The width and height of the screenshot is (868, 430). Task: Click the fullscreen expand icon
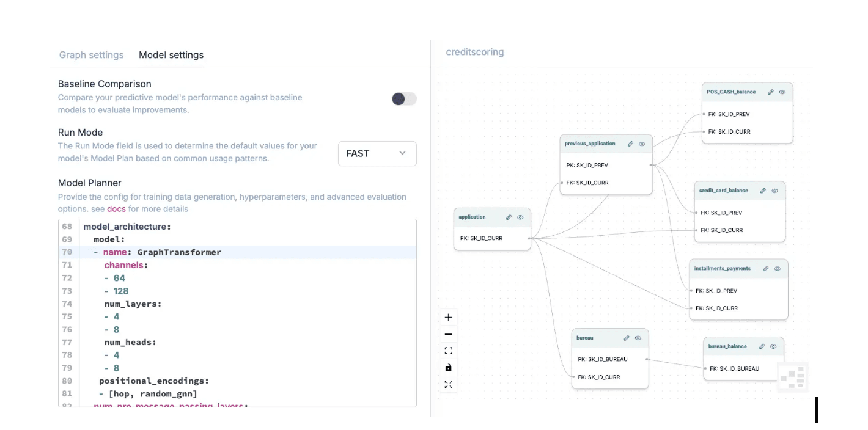click(449, 384)
